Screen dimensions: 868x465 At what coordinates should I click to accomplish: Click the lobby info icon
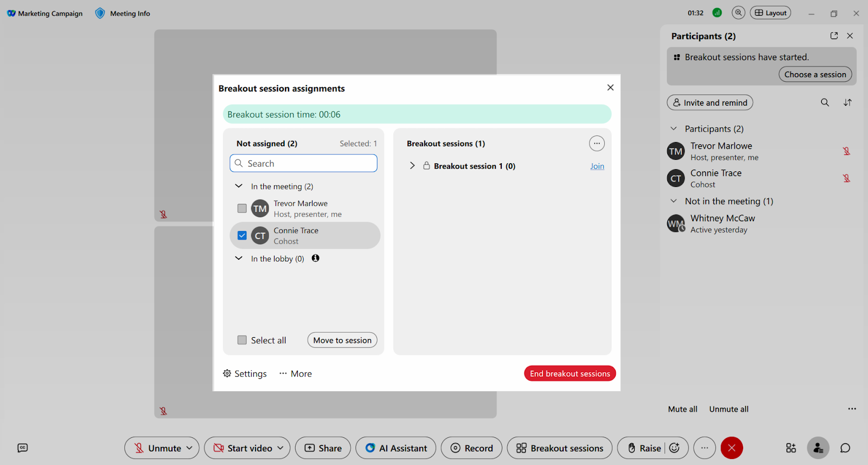[315, 259]
